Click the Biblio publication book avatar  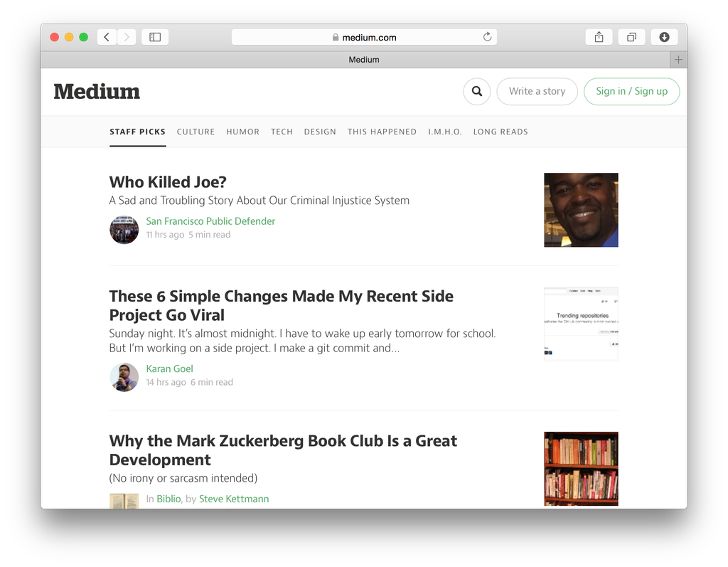pos(124,501)
